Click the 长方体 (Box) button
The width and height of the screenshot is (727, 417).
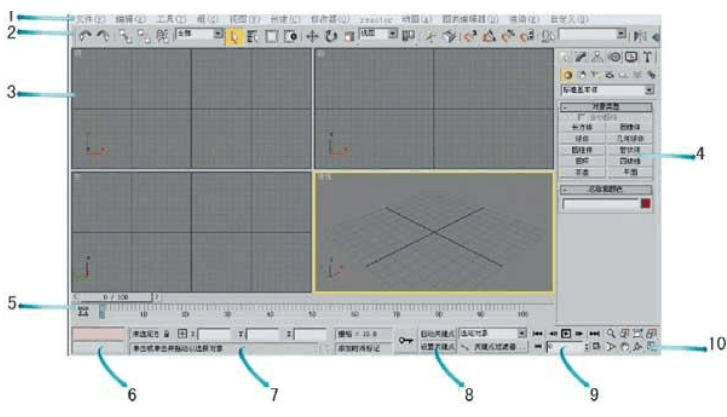[x=582, y=127]
